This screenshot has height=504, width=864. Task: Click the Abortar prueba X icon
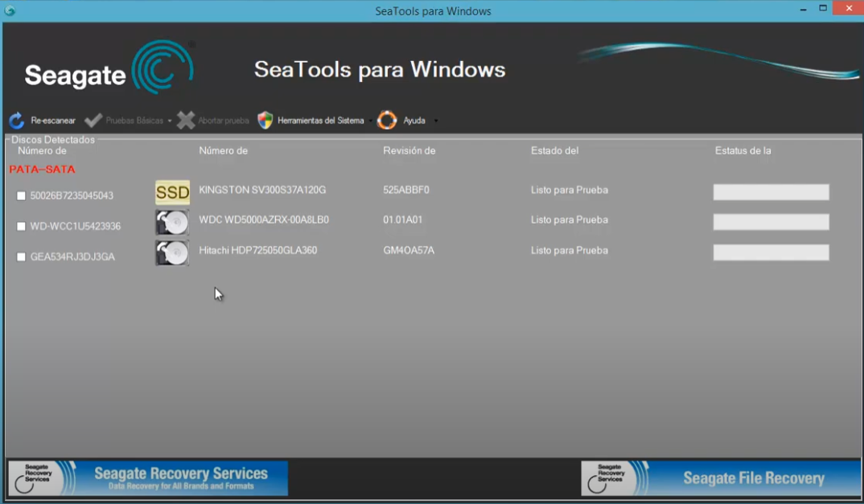tap(186, 121)
